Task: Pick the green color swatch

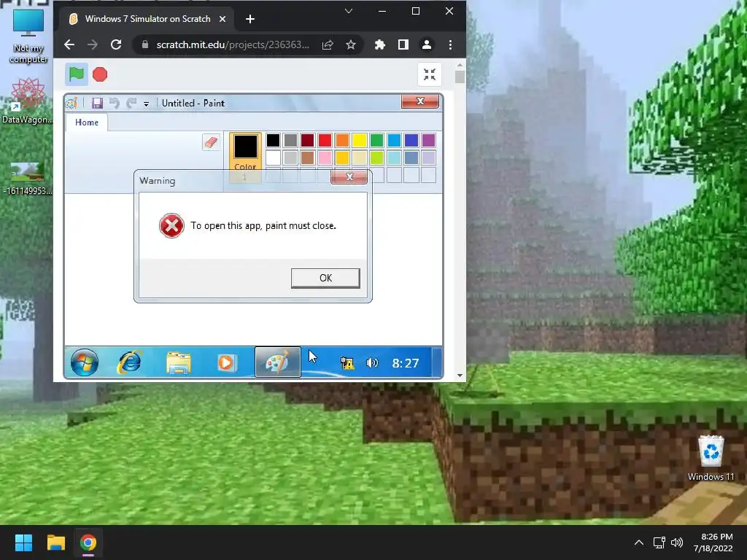Action: tap(376, 140)
